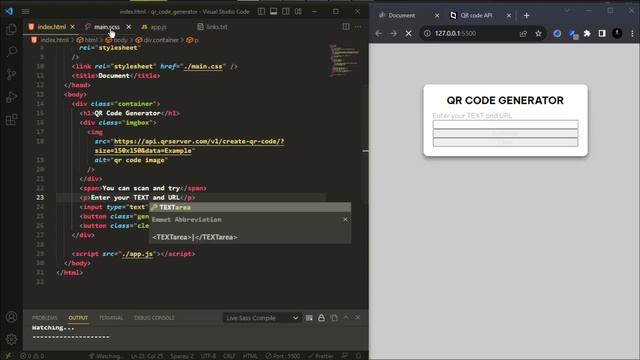
Task: Pick the TEXTarea Emmet suggestion
Action: pos(250,207)
